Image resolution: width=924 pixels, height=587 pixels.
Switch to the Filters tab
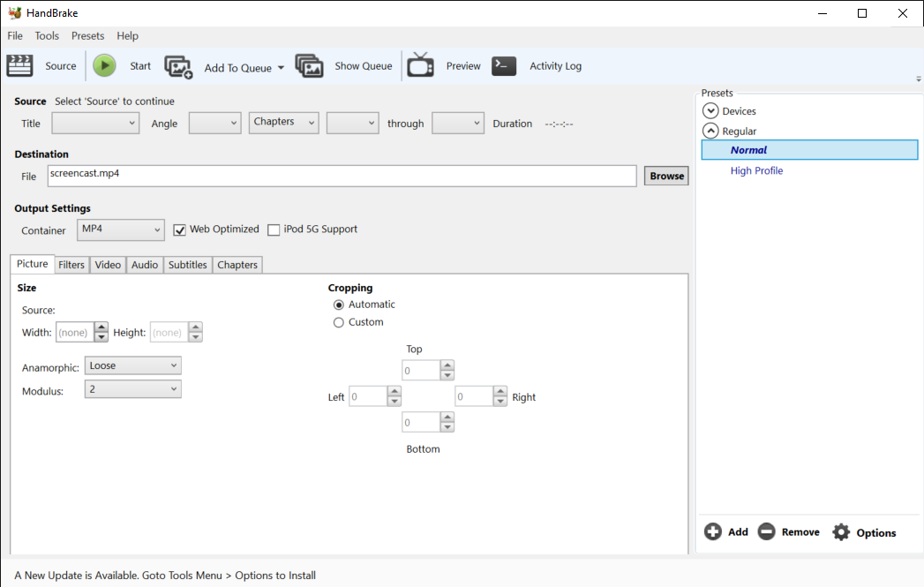[71, 265]
